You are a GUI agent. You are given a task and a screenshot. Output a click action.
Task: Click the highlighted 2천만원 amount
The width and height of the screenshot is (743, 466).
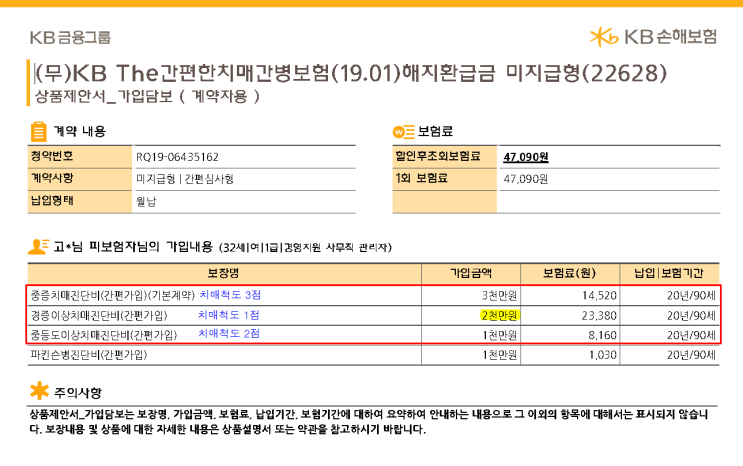click(x=499, y=316)
